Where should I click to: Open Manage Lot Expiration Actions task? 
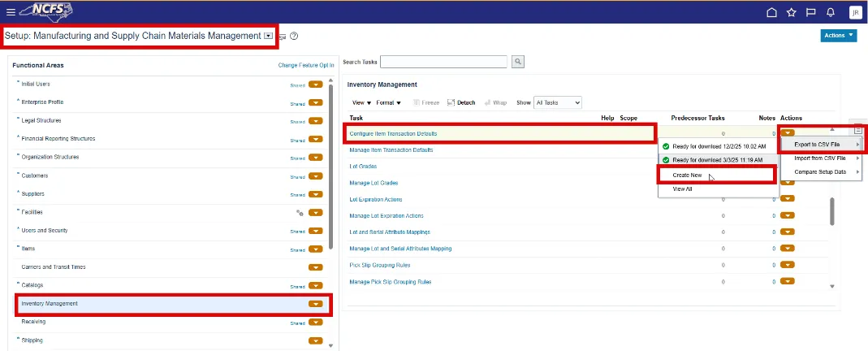click(x=386, y=216)
